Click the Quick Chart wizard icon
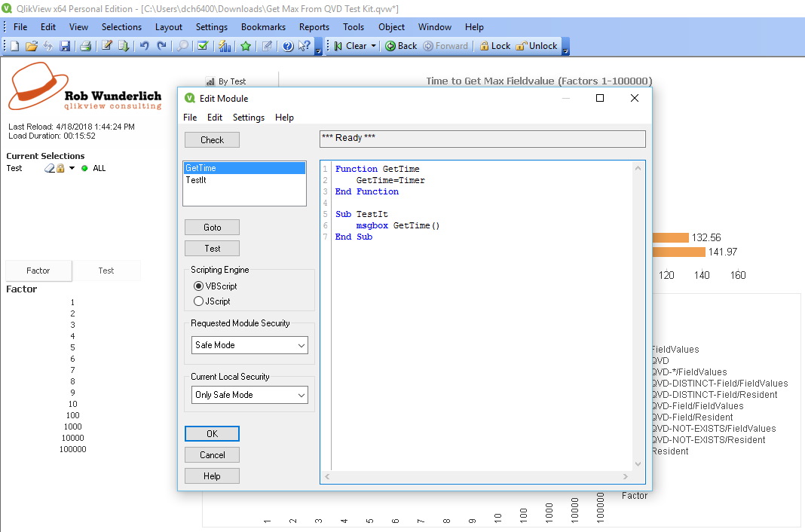805x532 pixels. pos(225,46)
